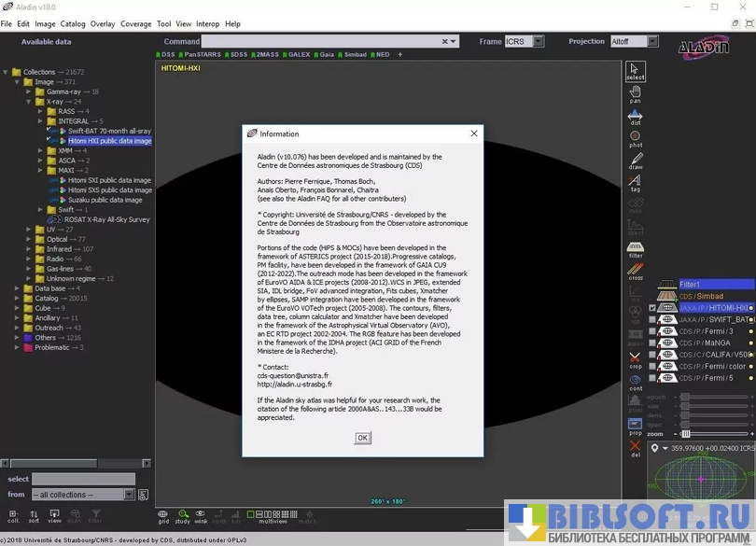Image resolution: width=756 pixels, height=546 pixels.
Task: Tick the CDS/P/Fermi/color layer checkbox
Action: [x=652, y=366]
